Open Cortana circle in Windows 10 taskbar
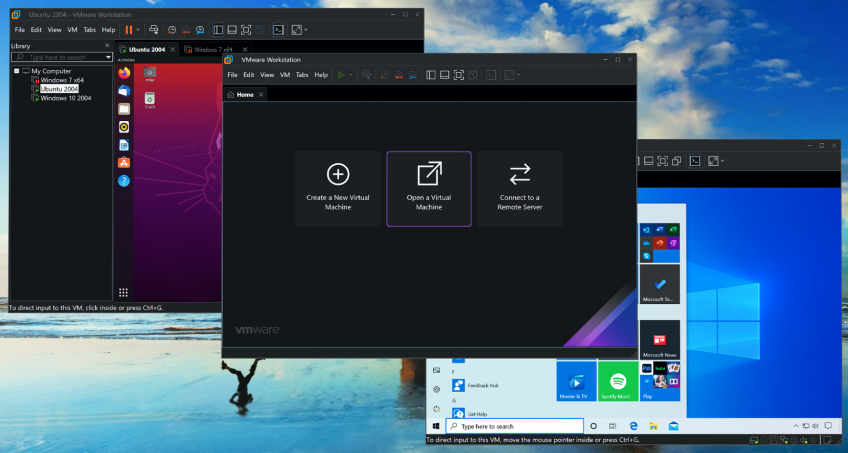This screenshot has width=848, height=453. pos(593,426)
